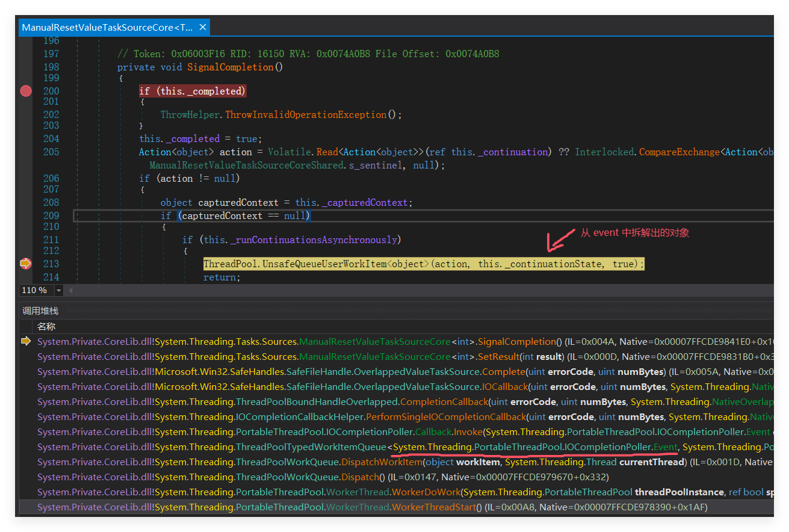Close the ManualResetValueTaskSourceCore tab
Viewport: 789px width, 532px height.
tap(203, 27)
